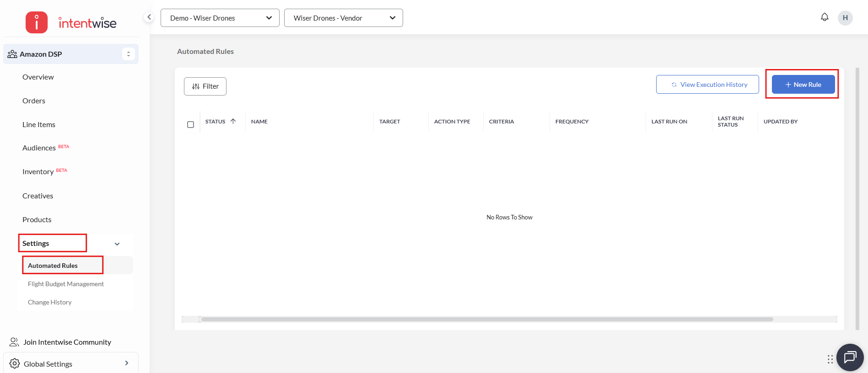Click the drag handle dots beside chat
This screenshot has height=373, width=868.
coord(830,359)
